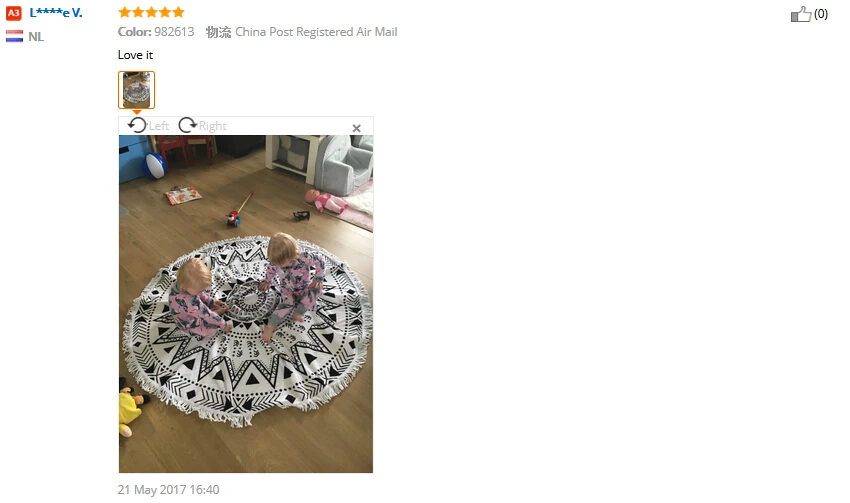Image resolution: width=850 pixels, height=503 pixels.
Task: Click China Post Registered Air Mail text
Action: [316, 32]
